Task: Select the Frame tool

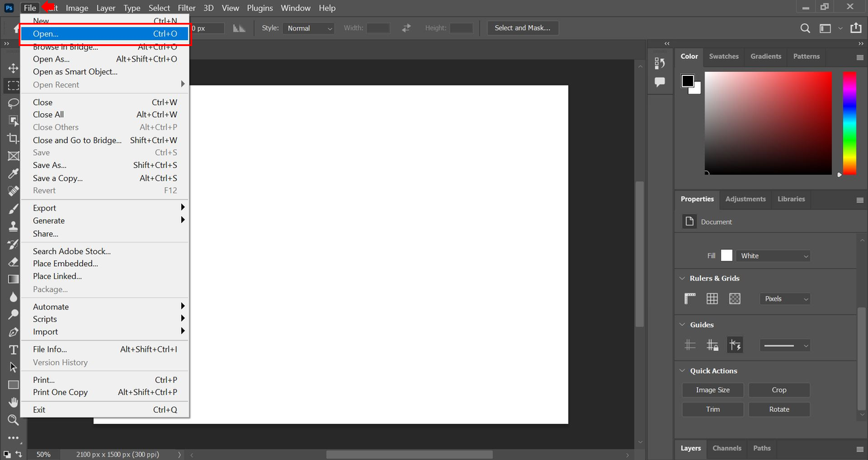Action: [x=13, y=156]
